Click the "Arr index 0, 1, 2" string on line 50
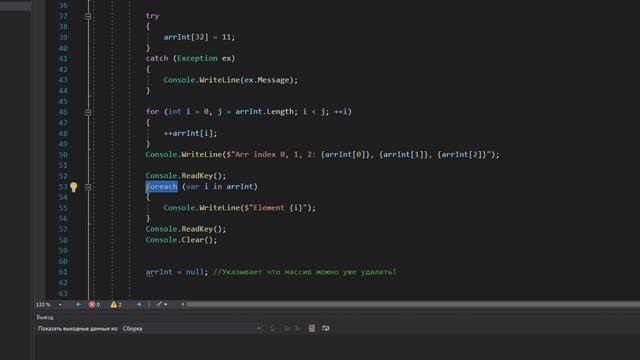 pos(359,155)
